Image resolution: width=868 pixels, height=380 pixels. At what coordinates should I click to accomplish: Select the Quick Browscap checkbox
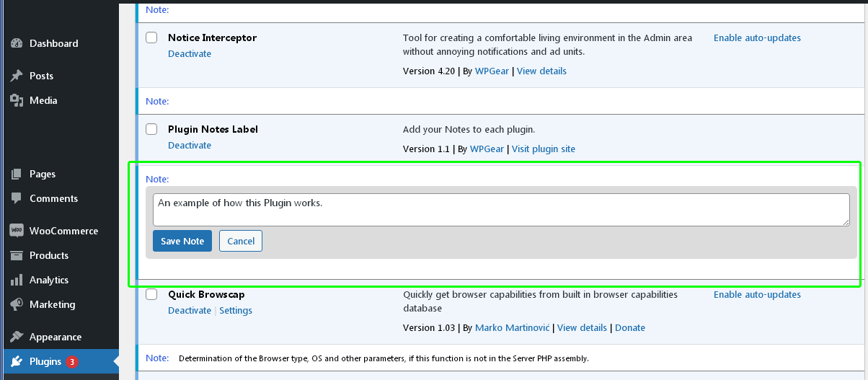point(151,294)
